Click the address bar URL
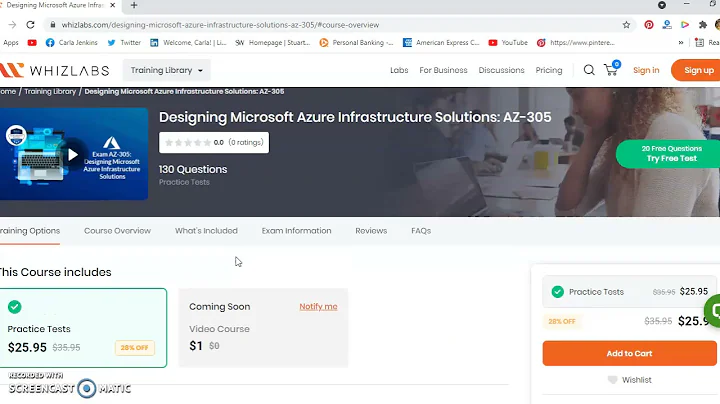Screen dimensions: 720x404 click(x=220, y=25)
